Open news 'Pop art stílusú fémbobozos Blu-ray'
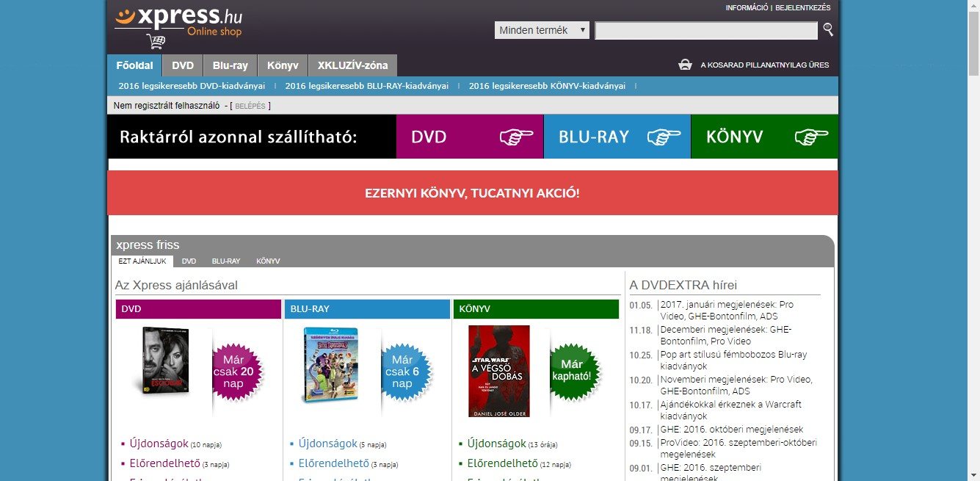 pyautogui.click(x=733, y=360)
